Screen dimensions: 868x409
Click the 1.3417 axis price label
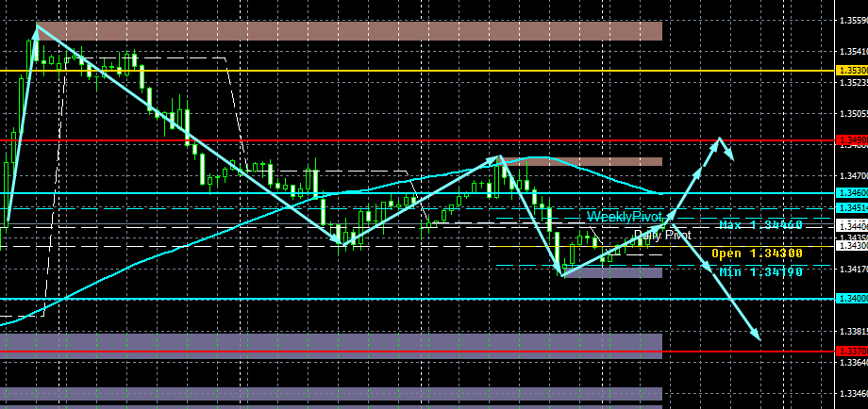click(x=853, y=270)
